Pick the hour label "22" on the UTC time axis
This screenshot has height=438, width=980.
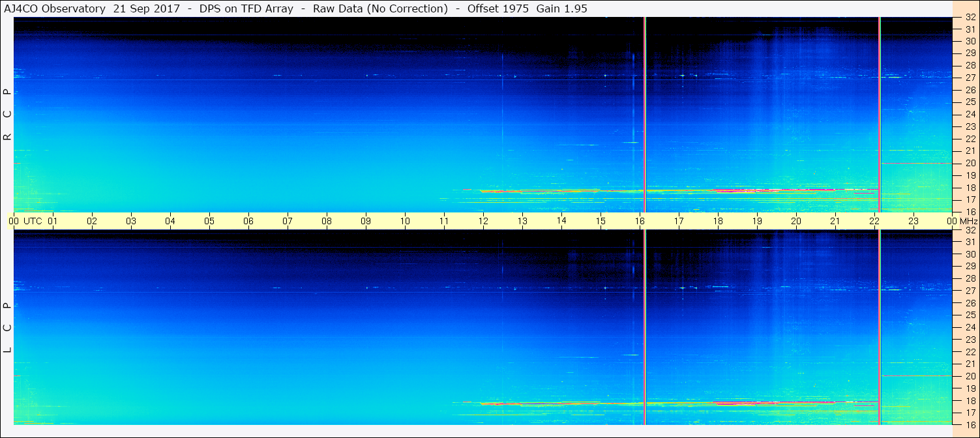874,221
